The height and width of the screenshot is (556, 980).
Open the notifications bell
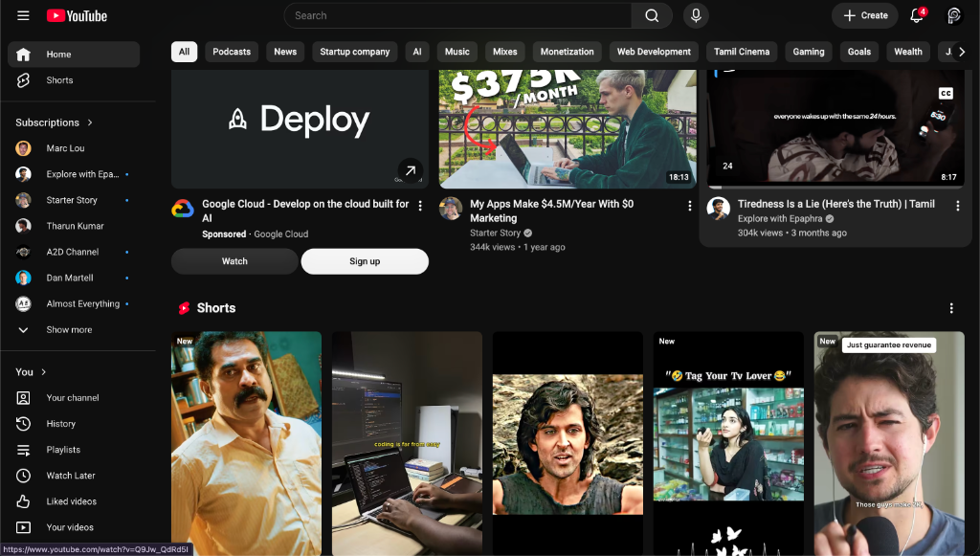click(917, 15)
